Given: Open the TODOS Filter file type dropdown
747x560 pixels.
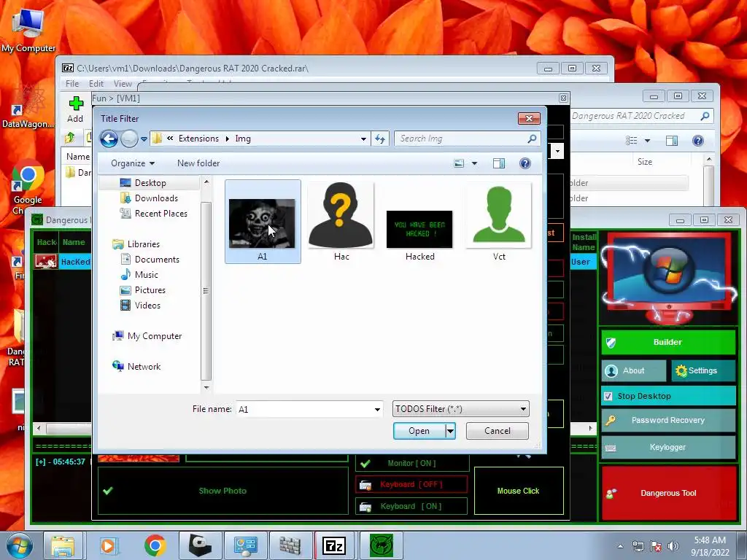Looking at the screenshot, I should coord(461,409).
